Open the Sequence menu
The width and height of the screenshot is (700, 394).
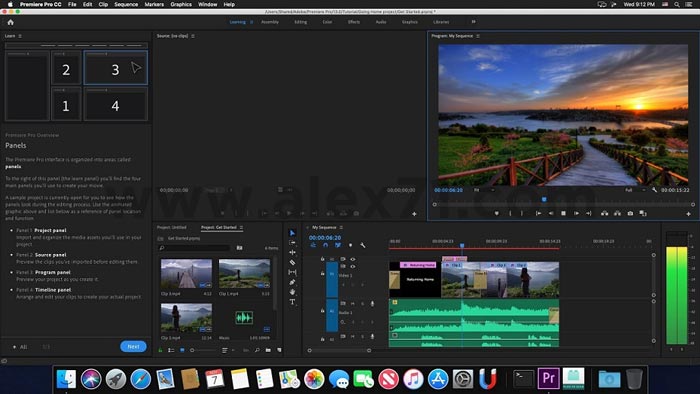126,4
